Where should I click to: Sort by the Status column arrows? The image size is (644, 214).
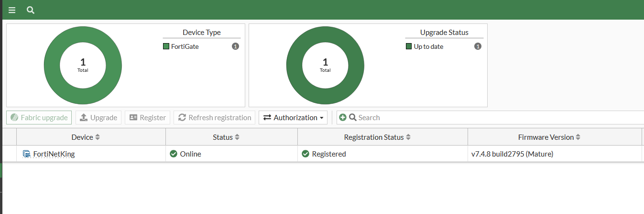point(237,137)
